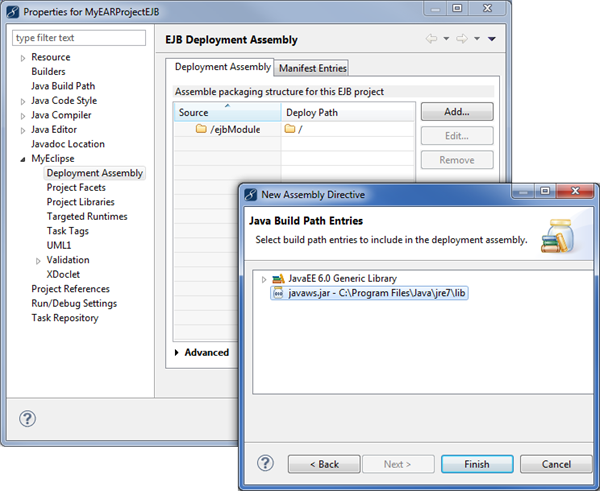Click the help icon in Properties window
This screenshot has height=491, width=600.
(x=29, y=418)
